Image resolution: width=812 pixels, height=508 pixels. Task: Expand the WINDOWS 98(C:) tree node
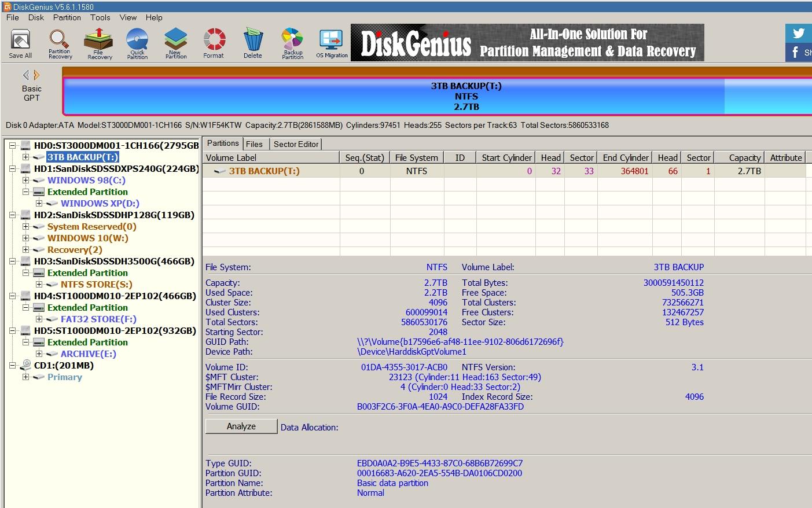point(25,181)
